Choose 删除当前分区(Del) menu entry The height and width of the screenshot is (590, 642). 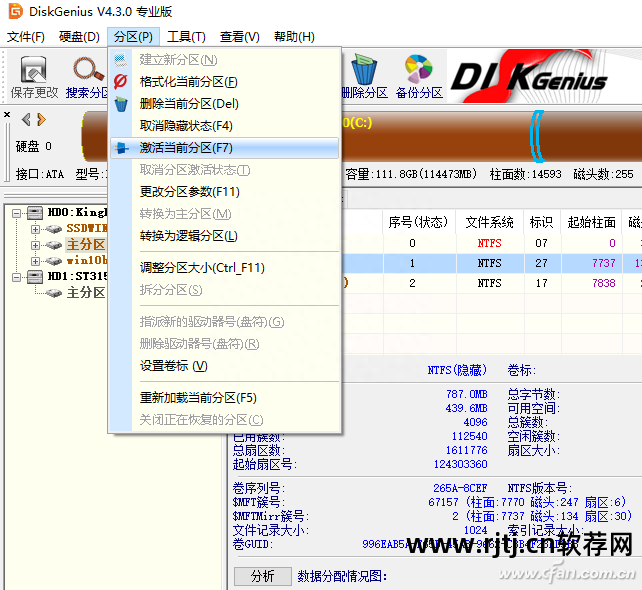[x=224, y=104]
